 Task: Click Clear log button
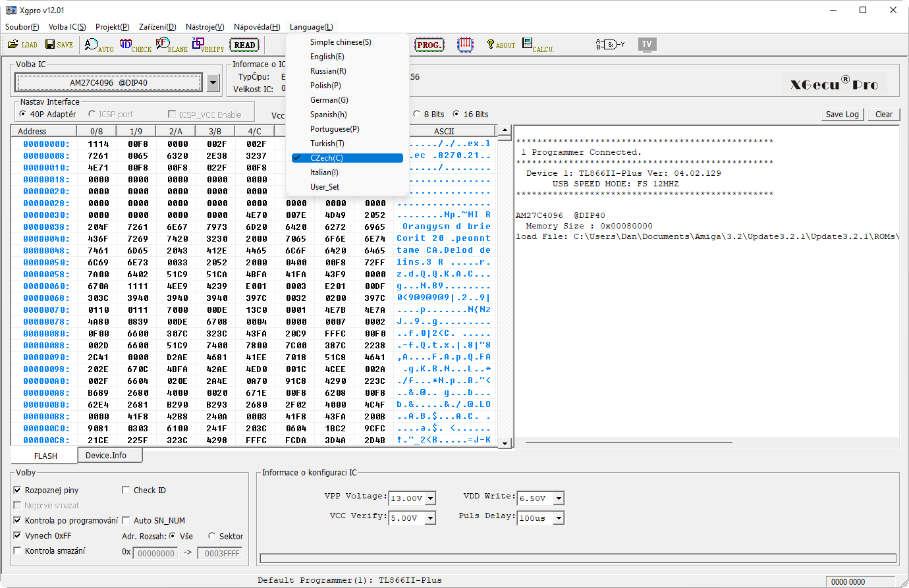pos(883,114)
